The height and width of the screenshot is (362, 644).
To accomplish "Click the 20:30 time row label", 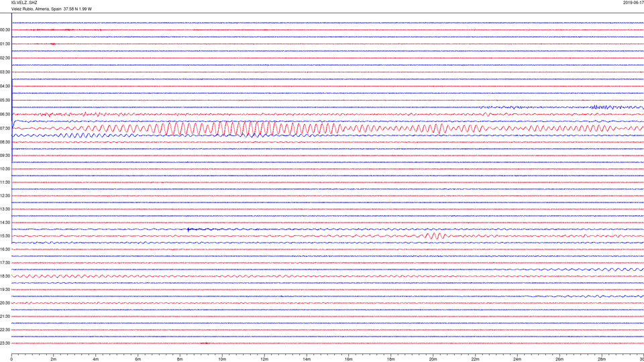I will click(x=5, y=303).
